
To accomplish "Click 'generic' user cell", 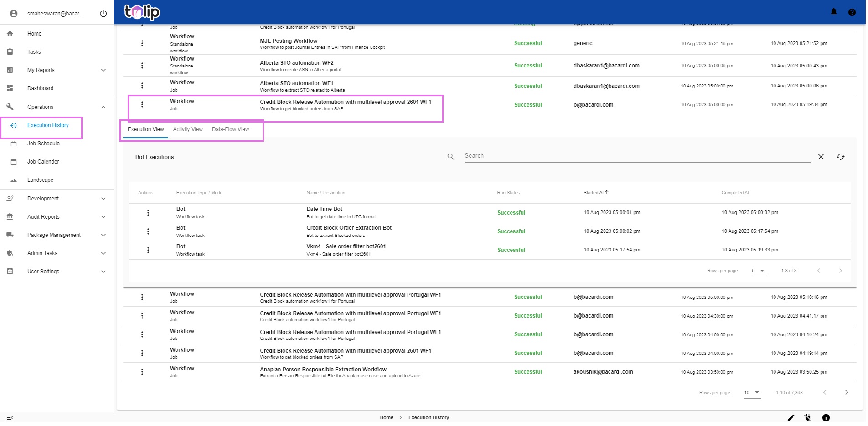I will tap(583, 43).
